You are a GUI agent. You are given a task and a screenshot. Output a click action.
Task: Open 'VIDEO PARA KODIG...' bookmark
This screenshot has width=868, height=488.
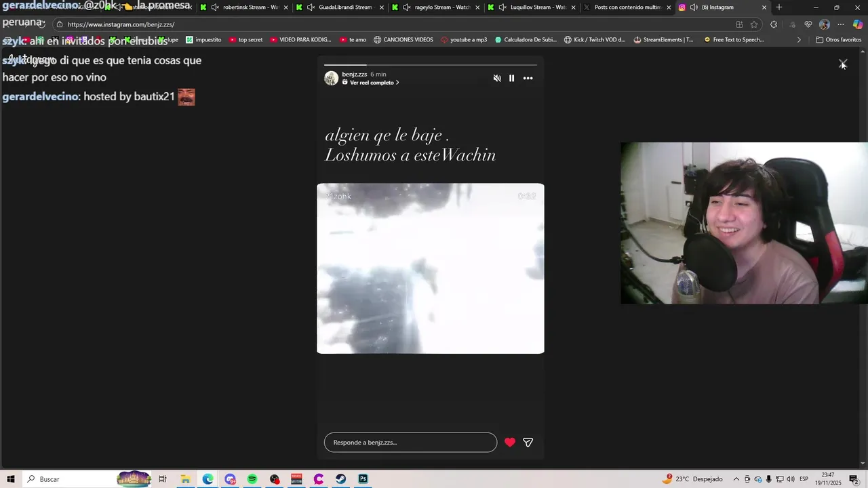point(300,40)
